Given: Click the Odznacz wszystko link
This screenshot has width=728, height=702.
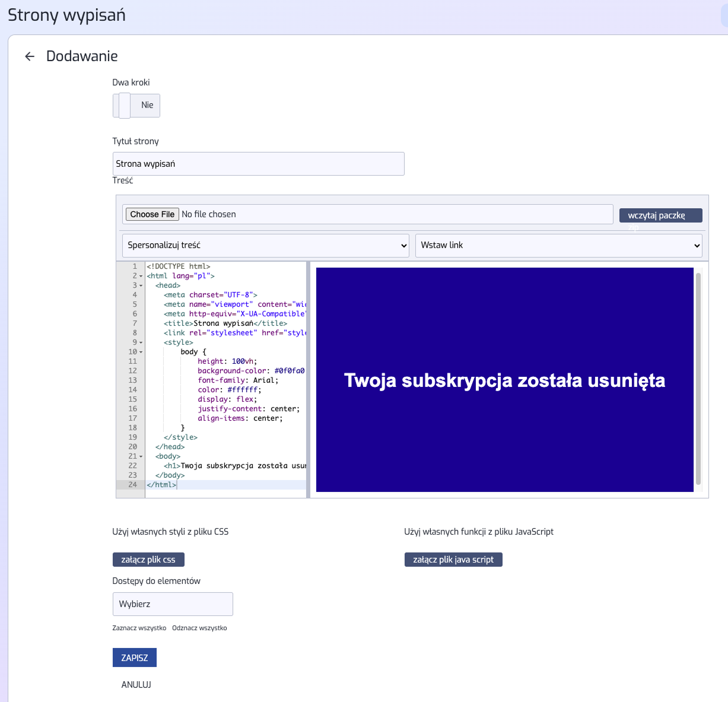Looking at the screenshot, I should pos(199,628).
